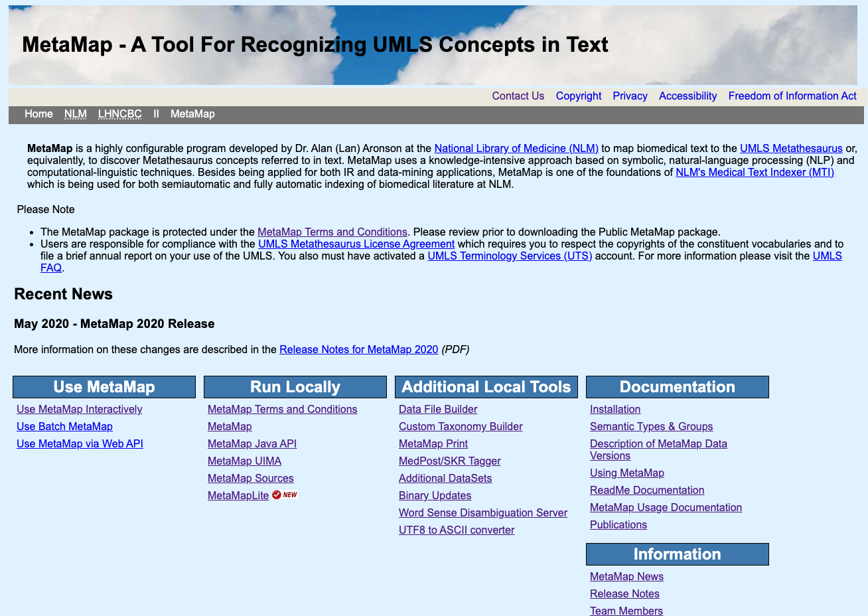Click the Run Locally section header
868x616 pixels.
click(295, 387)
